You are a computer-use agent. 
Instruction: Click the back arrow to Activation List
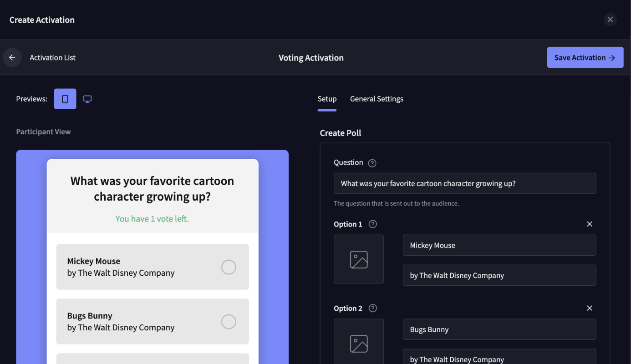[x=12, y=58]
